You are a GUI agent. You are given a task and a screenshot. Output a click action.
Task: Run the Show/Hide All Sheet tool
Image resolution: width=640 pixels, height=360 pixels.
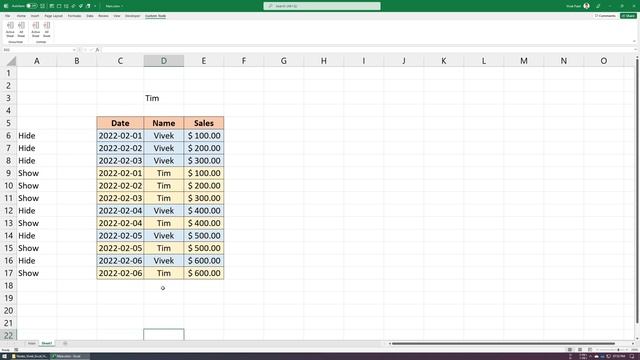coord(21,30)
